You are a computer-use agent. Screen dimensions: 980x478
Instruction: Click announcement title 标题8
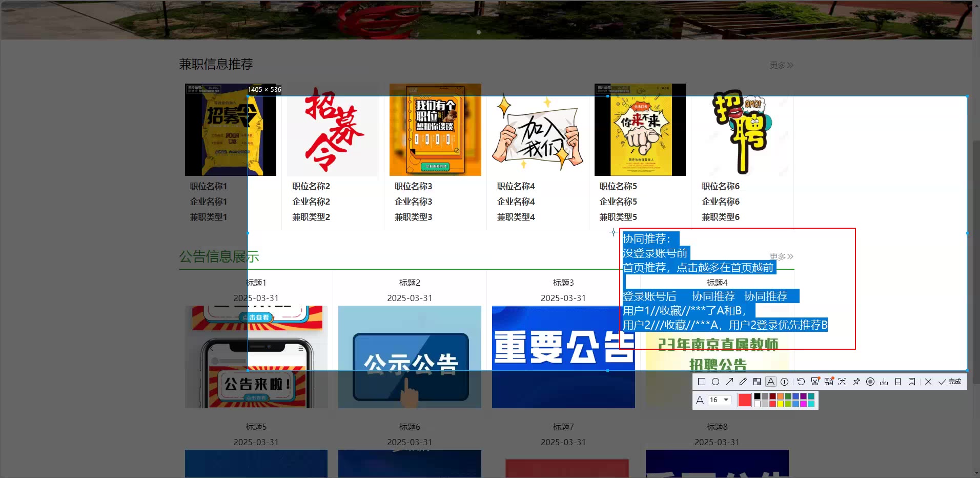tap(717, 427)
